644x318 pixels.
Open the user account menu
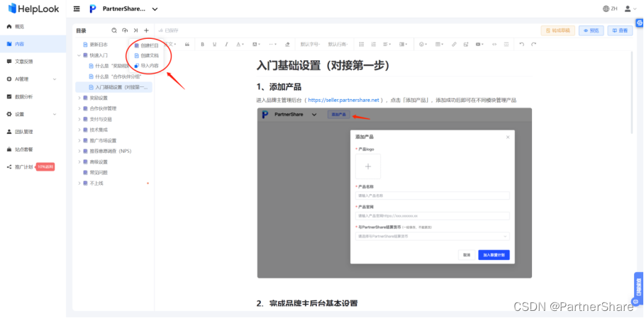pos(630,8)
